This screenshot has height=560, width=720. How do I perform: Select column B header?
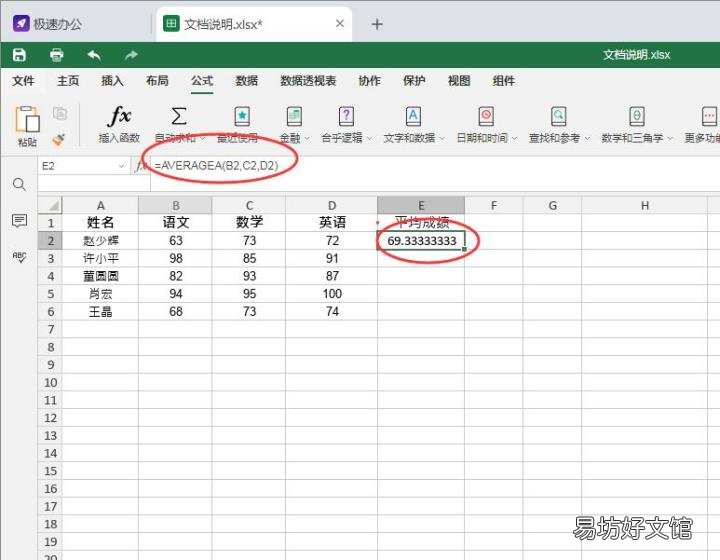pos(175,205)
